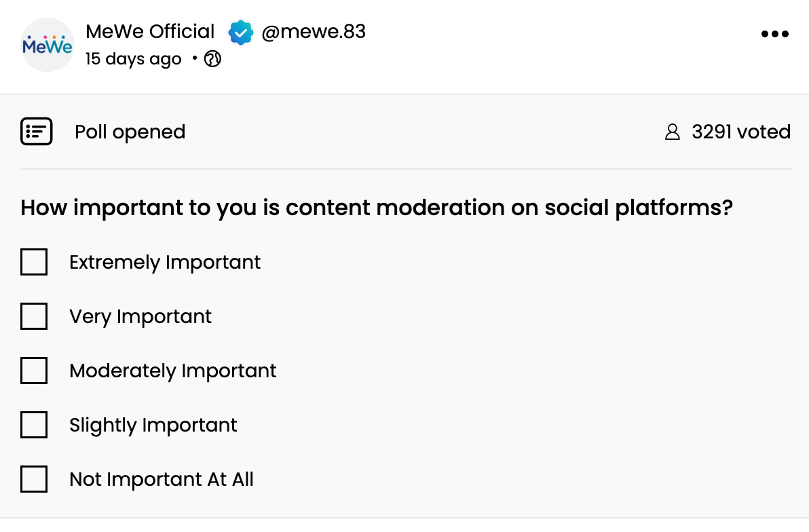Select the Moderately Important option label
This screenshot has width=809, height=532.
tap(173, 371)
